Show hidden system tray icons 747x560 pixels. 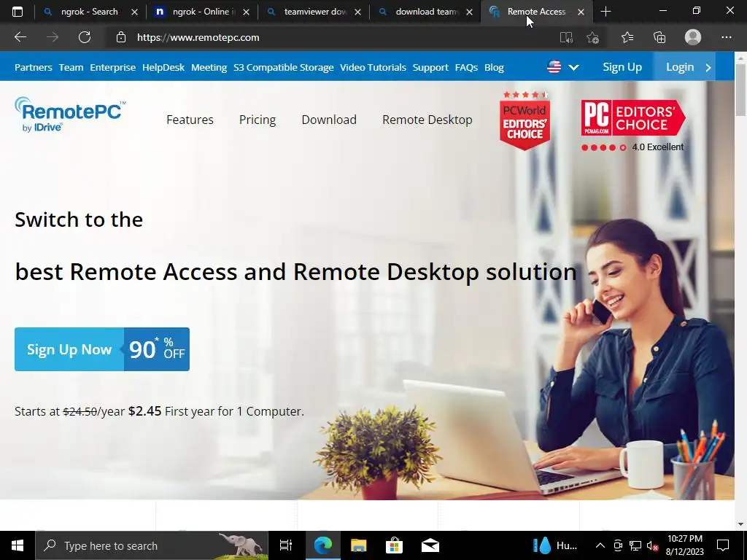pos(600,545)
